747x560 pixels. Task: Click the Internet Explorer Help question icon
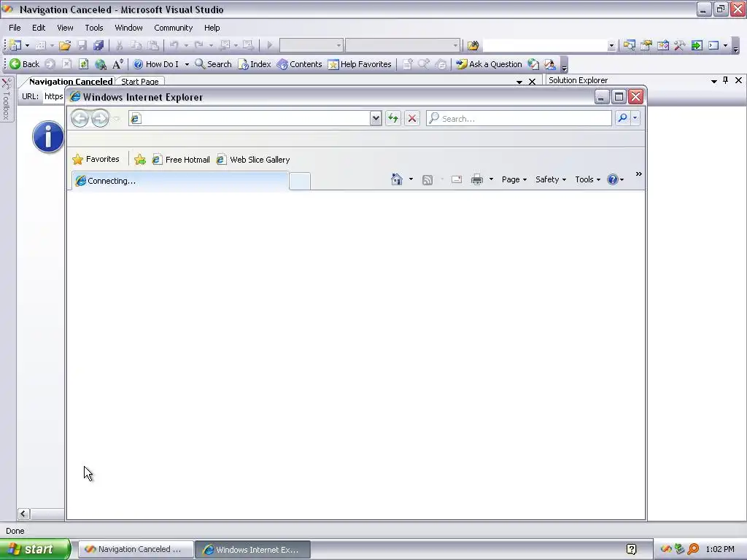(x=613, y=179)
